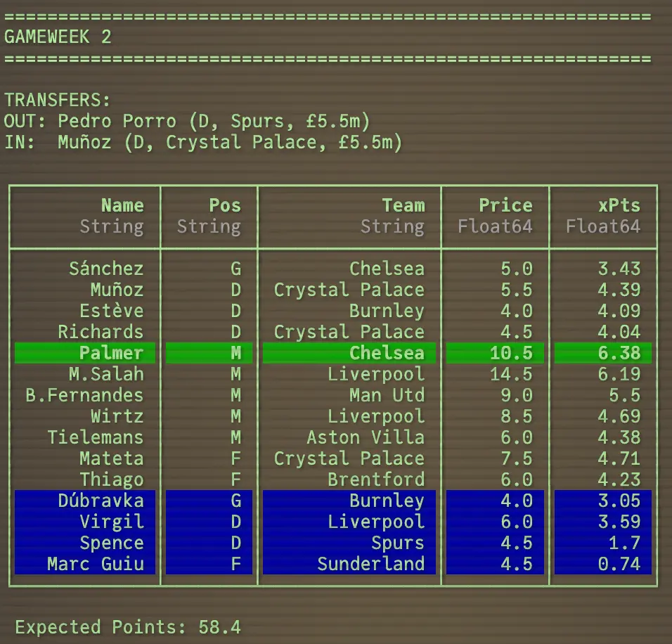Select the Thiago name cell
The image size is (672, 644).
click(112, 479)
